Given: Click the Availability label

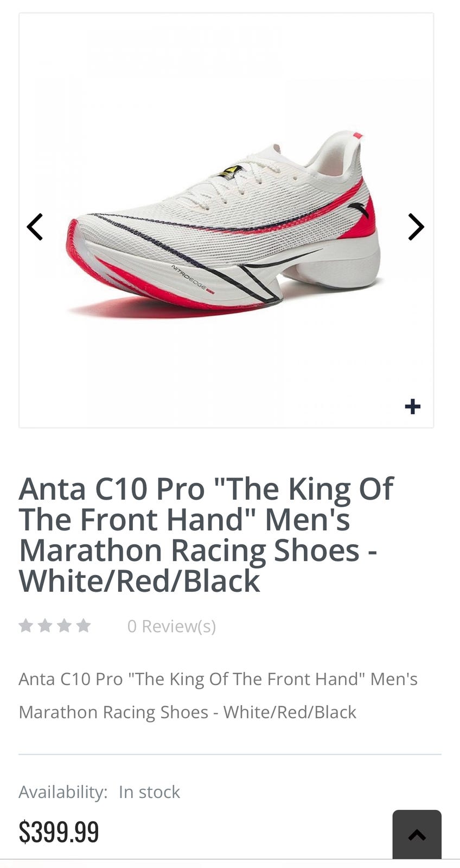Looking at the screenshot, I should pos(63,792).
